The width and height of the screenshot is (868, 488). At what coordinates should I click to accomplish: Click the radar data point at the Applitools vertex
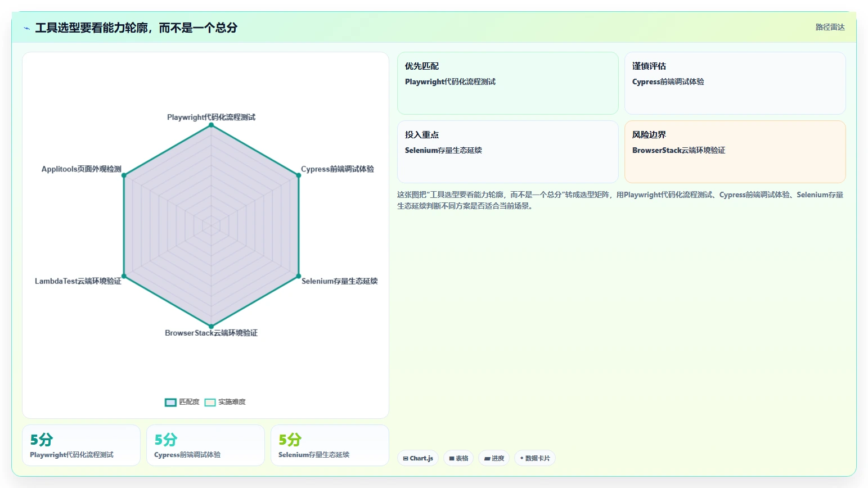click(124, 175)
